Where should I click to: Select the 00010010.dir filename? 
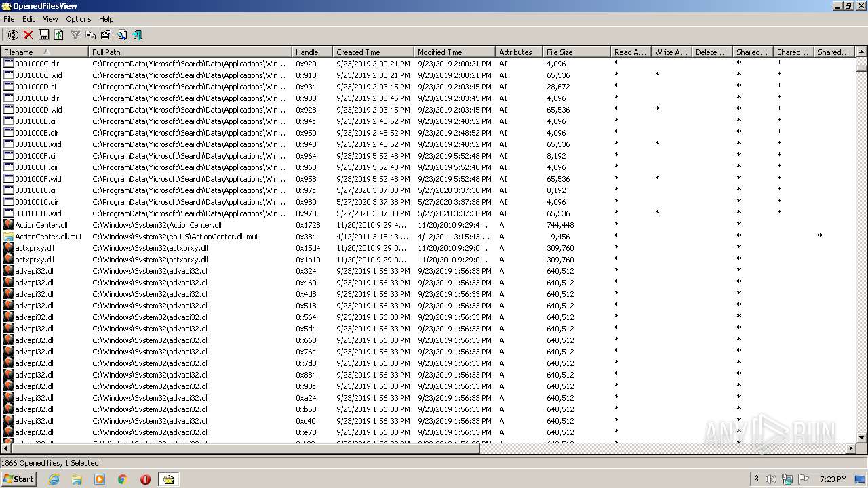37,202
